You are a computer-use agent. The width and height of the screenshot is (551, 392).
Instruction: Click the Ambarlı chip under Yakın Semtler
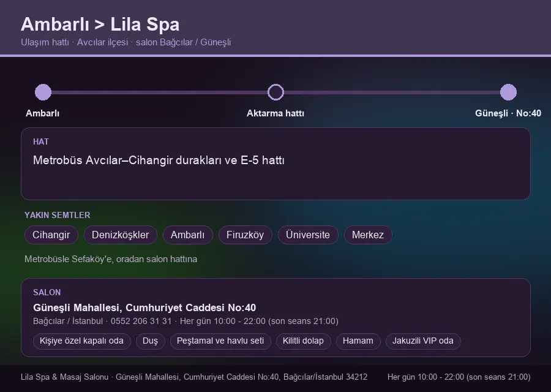point(188,235)
